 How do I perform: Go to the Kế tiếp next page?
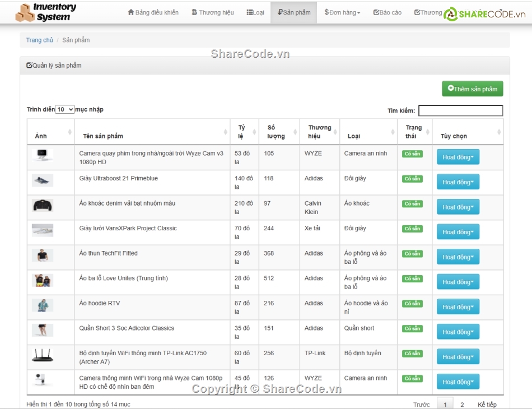click(x=487, y=405)
